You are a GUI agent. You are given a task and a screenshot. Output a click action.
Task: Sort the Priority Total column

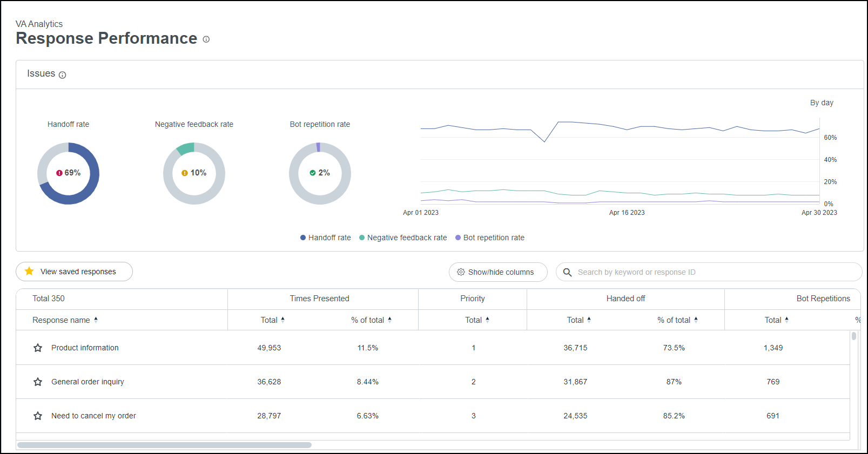point(487,320)
